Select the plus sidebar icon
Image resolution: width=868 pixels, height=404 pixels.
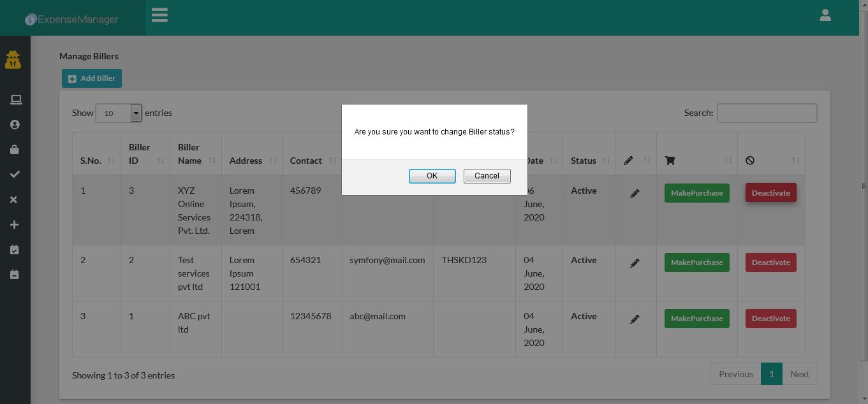tap(15, 224)
